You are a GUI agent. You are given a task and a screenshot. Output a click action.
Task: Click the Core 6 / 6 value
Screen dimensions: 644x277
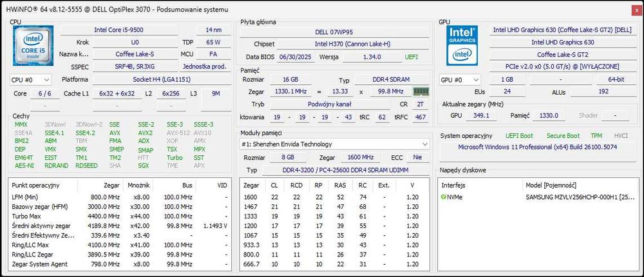[45, 93]
